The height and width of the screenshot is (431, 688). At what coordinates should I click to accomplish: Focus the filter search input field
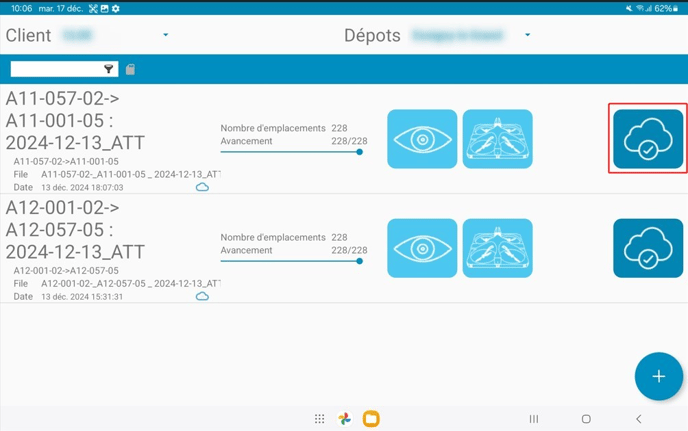56,69
